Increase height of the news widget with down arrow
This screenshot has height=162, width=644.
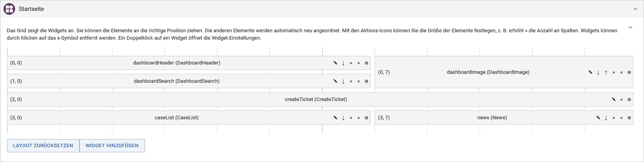click(x=606, y=118)
